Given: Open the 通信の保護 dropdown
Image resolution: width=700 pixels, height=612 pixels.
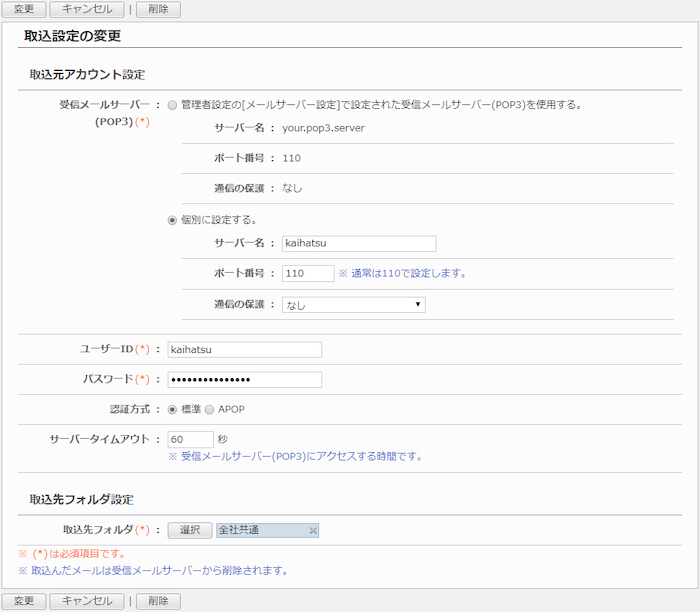Looking at the screenshot, I should point(353,305).
